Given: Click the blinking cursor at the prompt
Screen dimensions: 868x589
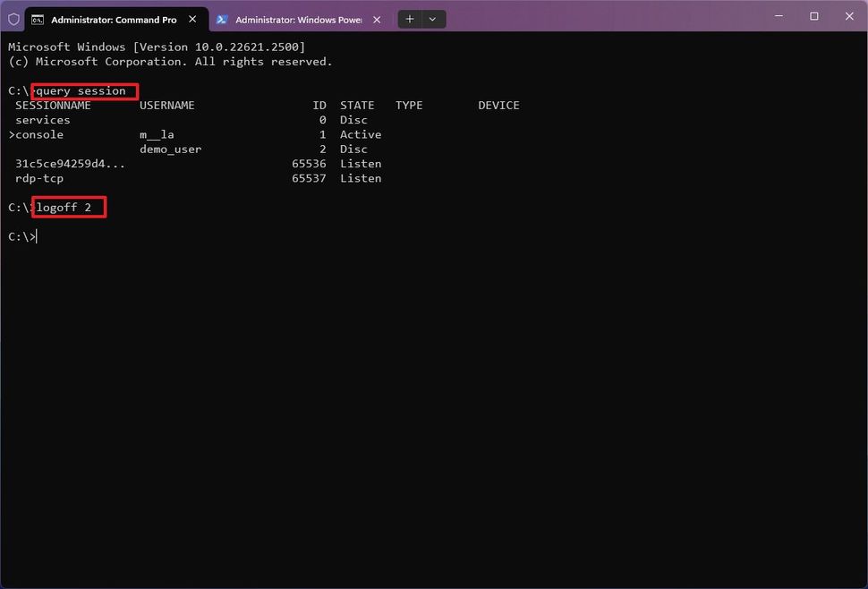Looking at the screenshot, I should pyautogui.click(x=35, y=235).
